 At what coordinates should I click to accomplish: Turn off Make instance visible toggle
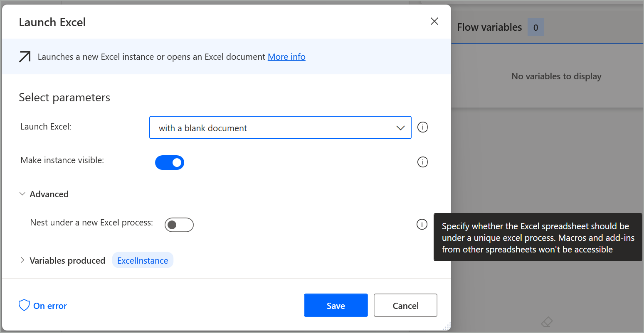coord(170,162)
